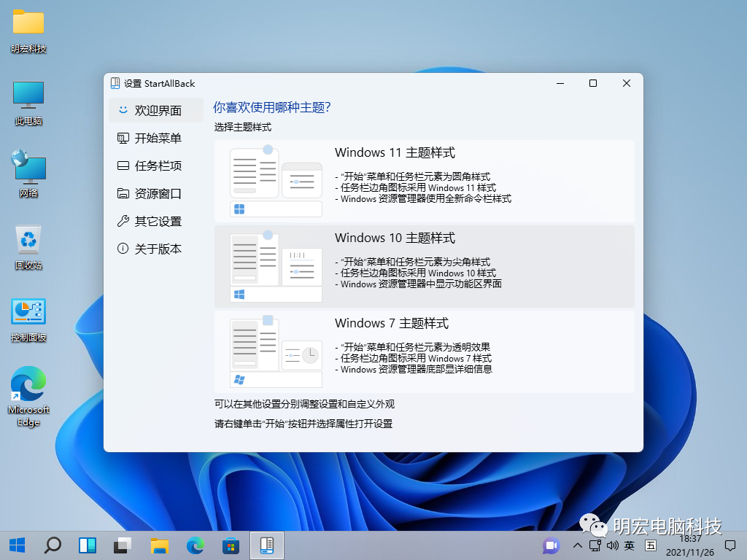Viewport: 747px width, 560px height.
Task: Select the 明宏科技 desktop folder
Action: [28, 31]
